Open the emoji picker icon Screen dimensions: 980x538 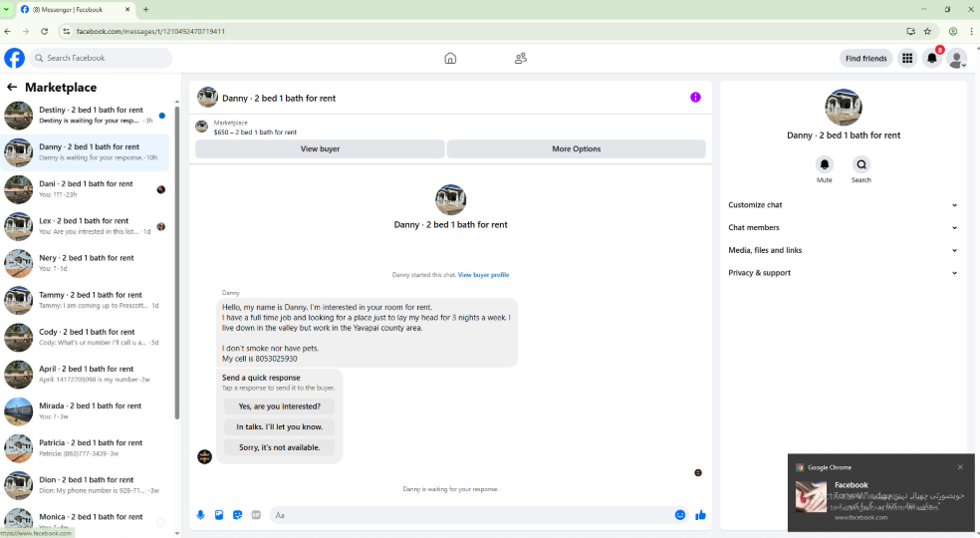point(680,515)
